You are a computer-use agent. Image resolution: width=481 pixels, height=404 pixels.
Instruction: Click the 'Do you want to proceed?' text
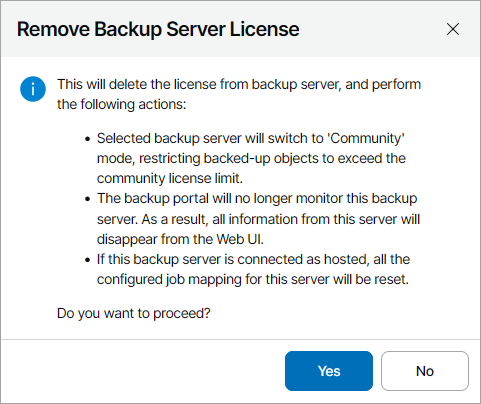[134, 313]
